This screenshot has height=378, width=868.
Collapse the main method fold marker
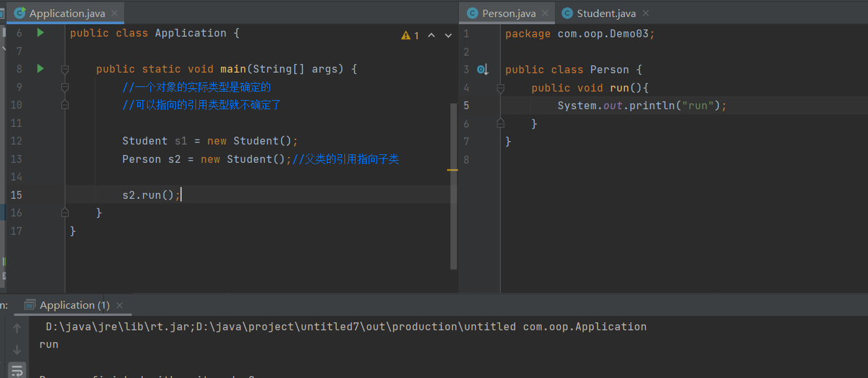click(65, 69)
